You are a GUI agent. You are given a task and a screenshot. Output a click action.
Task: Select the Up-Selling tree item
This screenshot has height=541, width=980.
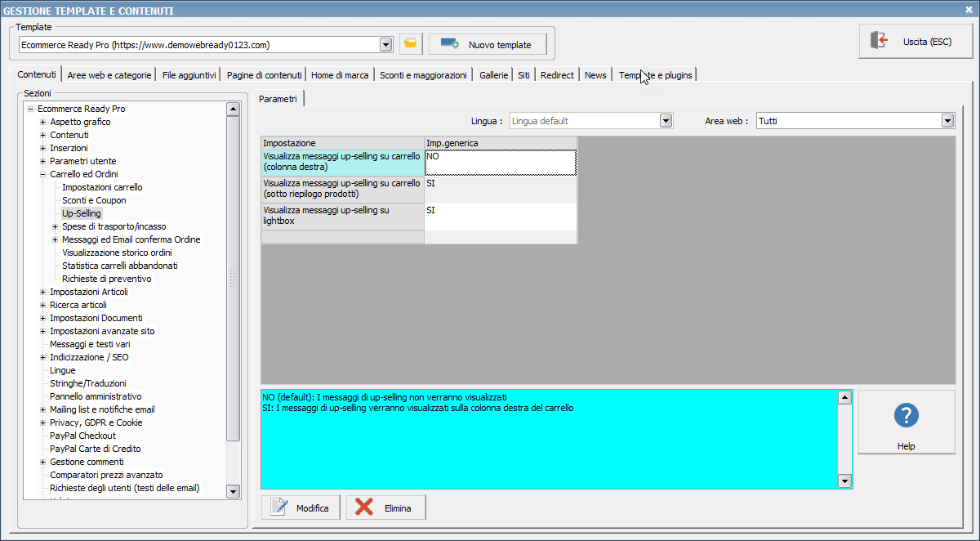coord(82,213)
